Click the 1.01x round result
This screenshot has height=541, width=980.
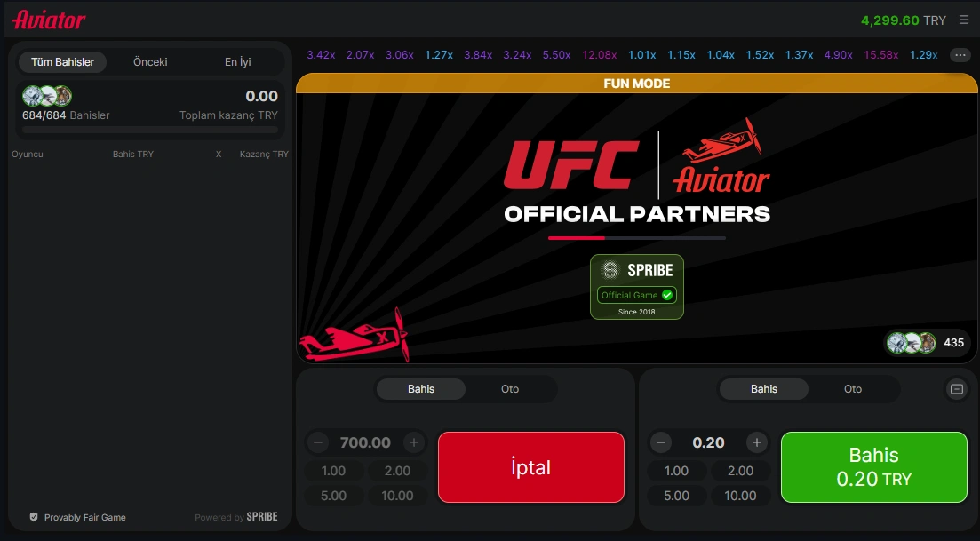point(641,55)
